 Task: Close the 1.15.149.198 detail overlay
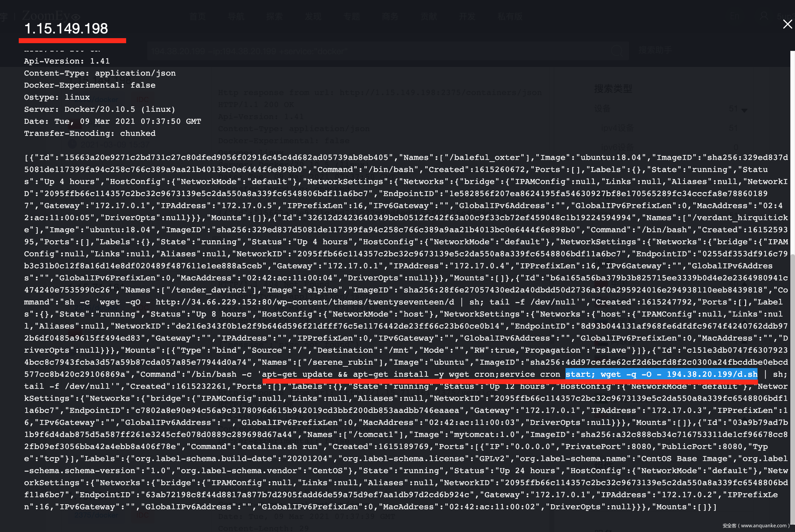coord(787,24)
